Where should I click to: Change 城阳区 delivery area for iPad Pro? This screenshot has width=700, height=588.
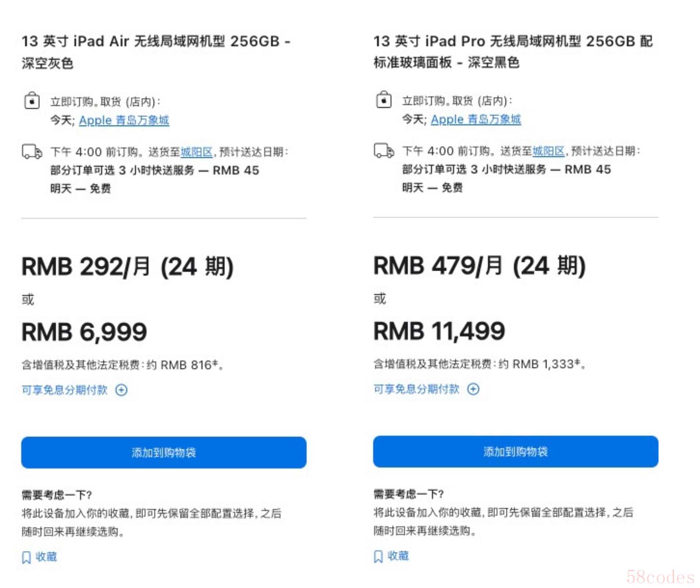[x=549, y=151]
